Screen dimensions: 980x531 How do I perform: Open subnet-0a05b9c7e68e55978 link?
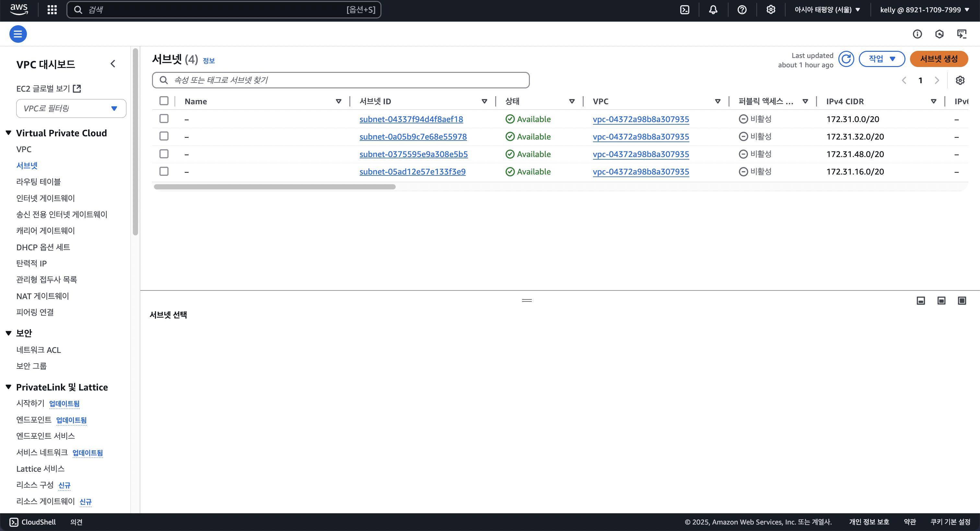(x=413, y=136)
